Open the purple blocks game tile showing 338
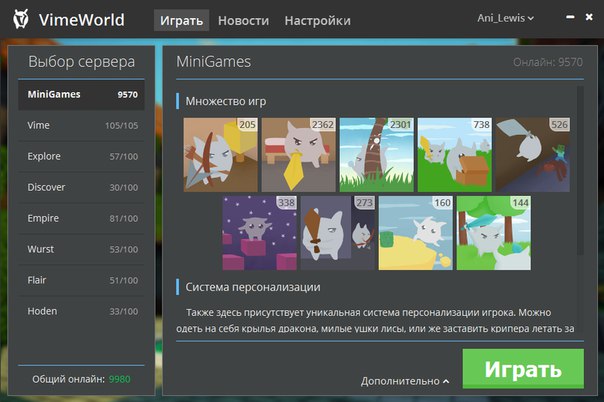604x402 pixels. (x=260, y=233)
